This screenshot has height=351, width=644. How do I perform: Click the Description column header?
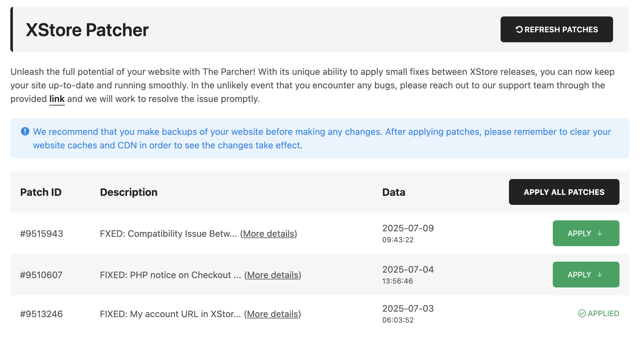click(129, 192)
